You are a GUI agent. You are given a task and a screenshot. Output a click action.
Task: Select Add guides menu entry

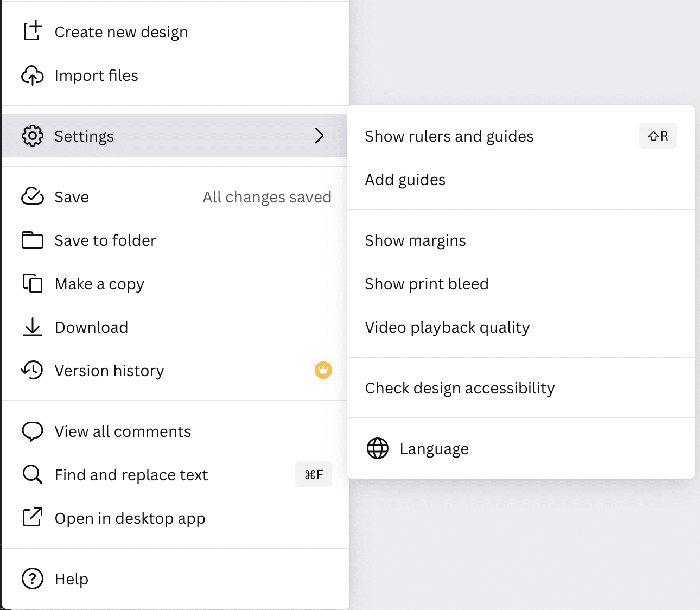(x=405, y=180)
